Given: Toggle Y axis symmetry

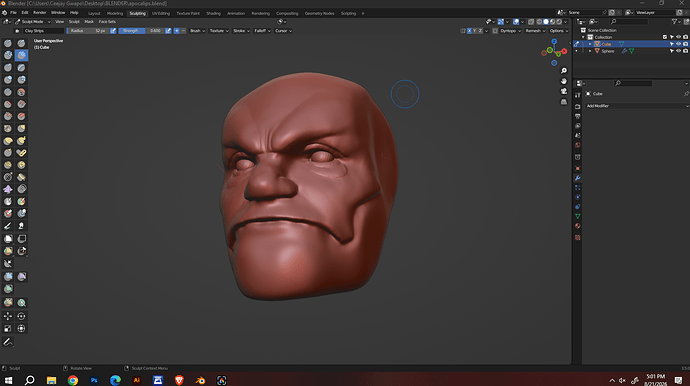Looking at the screenshot, I should 474,31.
